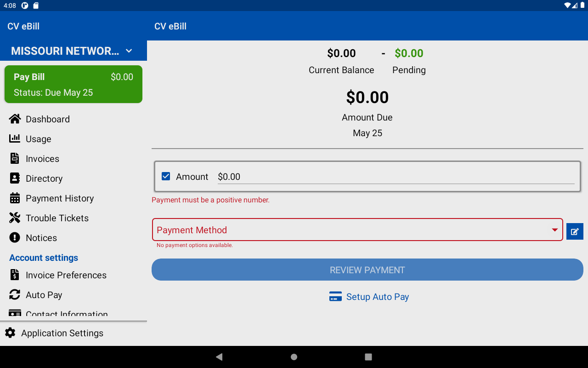Click the Application Settings gear icon

coord(10,333)
